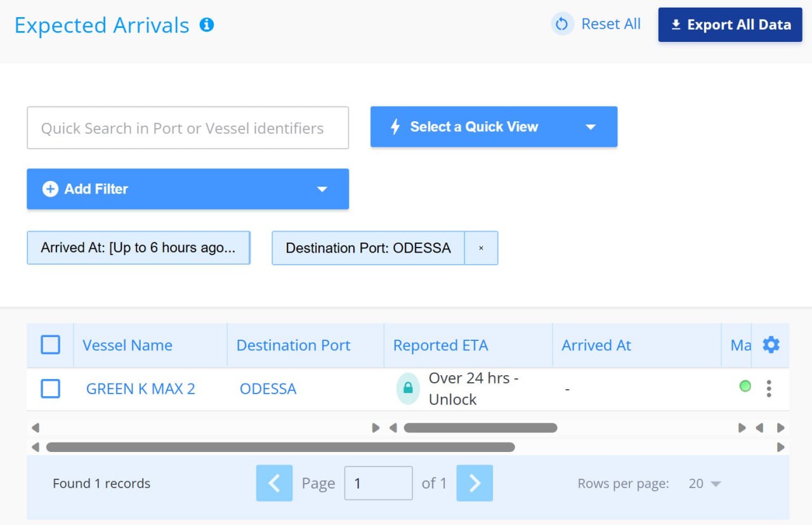Viewport: 812px width, 525px height.
Task: Click Export All Data button
Action: [730, 25]
